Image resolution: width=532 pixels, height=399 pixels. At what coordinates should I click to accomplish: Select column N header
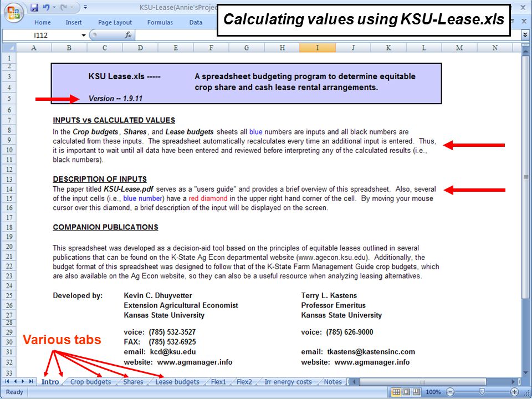click(495, 48)
